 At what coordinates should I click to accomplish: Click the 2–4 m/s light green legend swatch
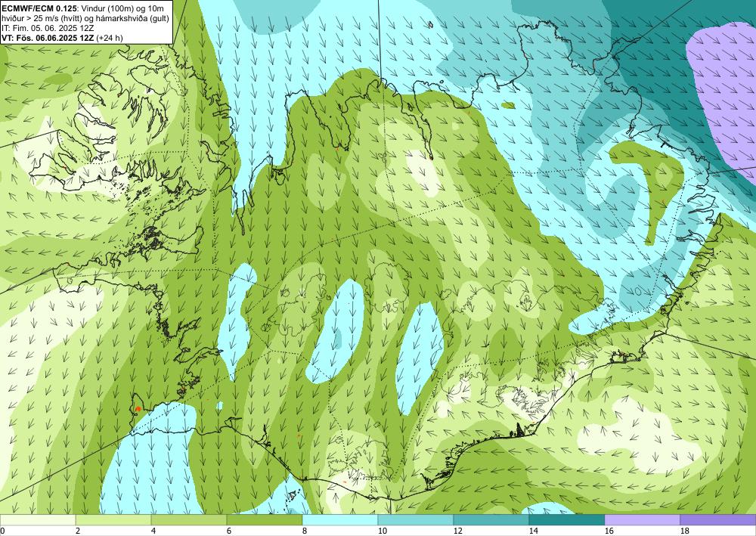(113, 519)
